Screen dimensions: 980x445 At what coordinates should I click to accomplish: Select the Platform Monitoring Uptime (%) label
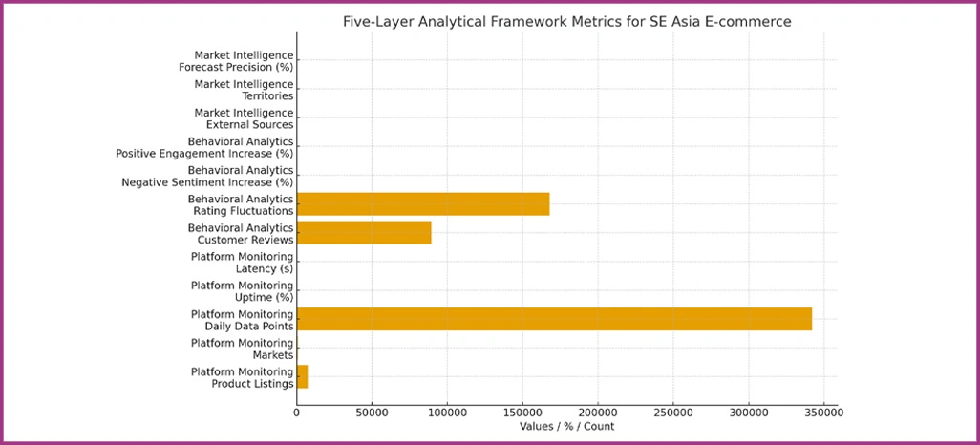pos(242,291)
